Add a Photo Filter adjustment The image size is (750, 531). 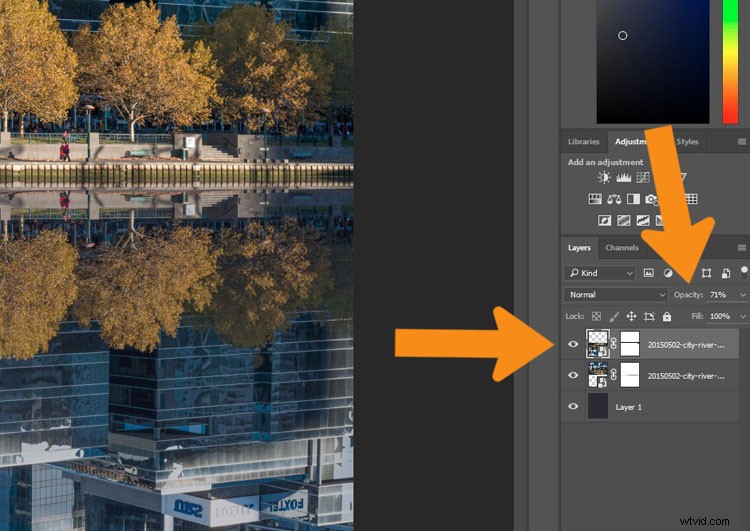pos(651,199)
